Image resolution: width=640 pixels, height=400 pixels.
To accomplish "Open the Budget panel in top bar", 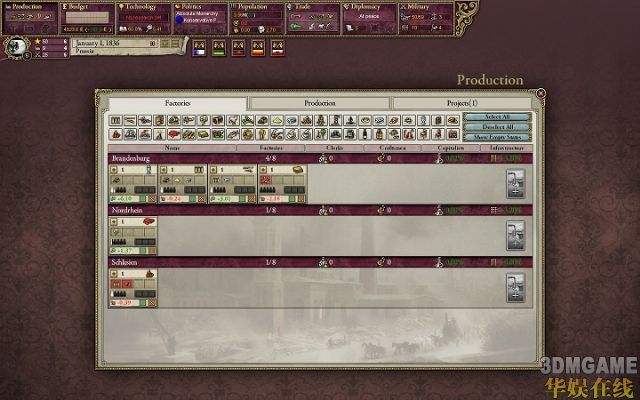I will pos(87,18).
